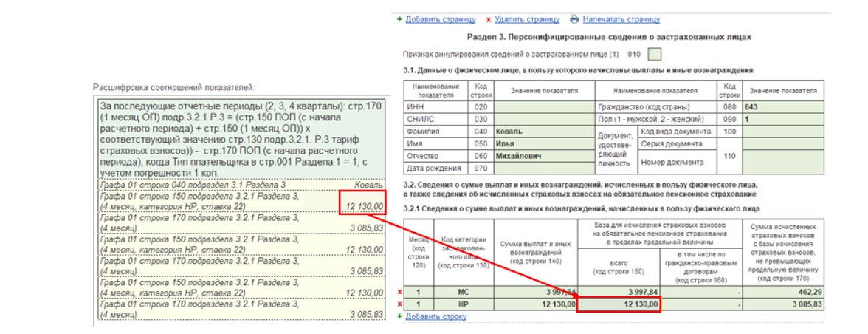Select the patronymic field containing Михайлович

[544, 156]
